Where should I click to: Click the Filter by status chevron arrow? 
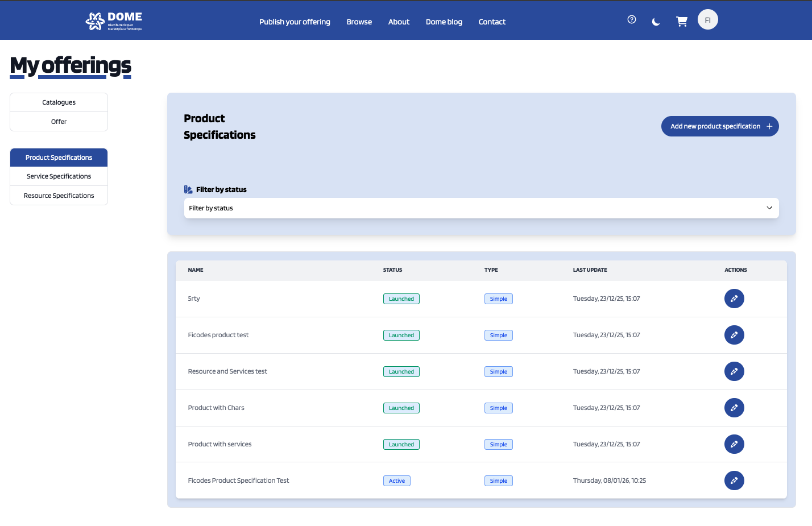769,208
